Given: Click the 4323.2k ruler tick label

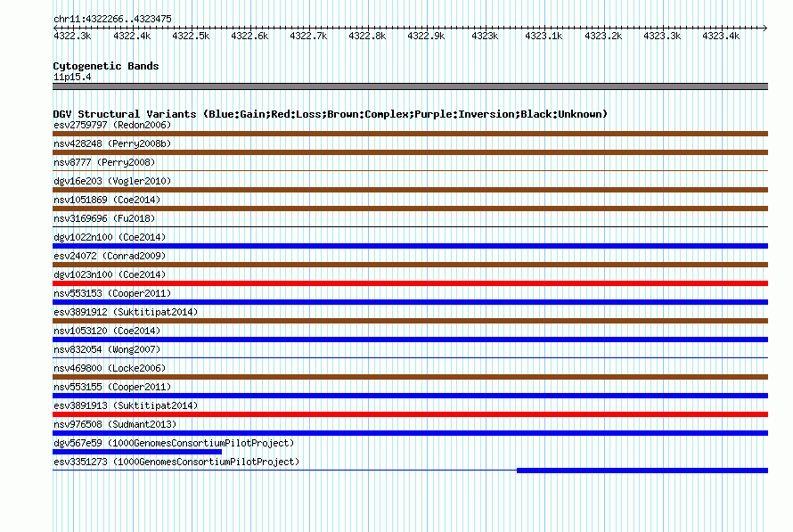Looking at the screenshot, I should [x=603, y=36].
